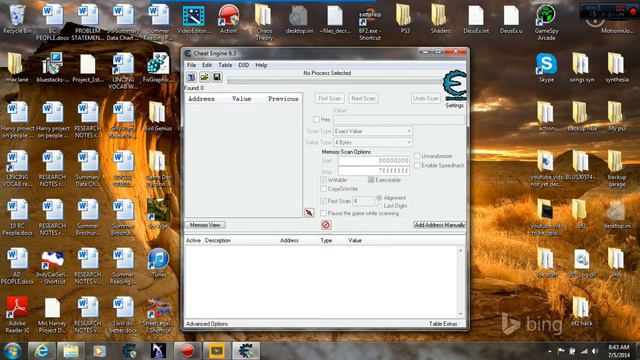
Task: Click the save floppy disk icon
Action: pyautogui.click(x=217, y=77)
